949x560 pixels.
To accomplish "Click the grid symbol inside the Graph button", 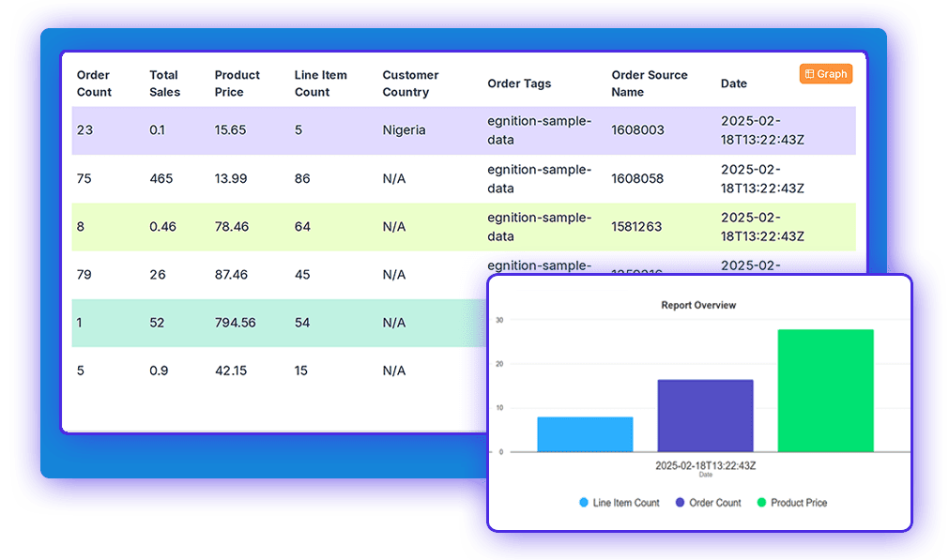I will (809, 73).
